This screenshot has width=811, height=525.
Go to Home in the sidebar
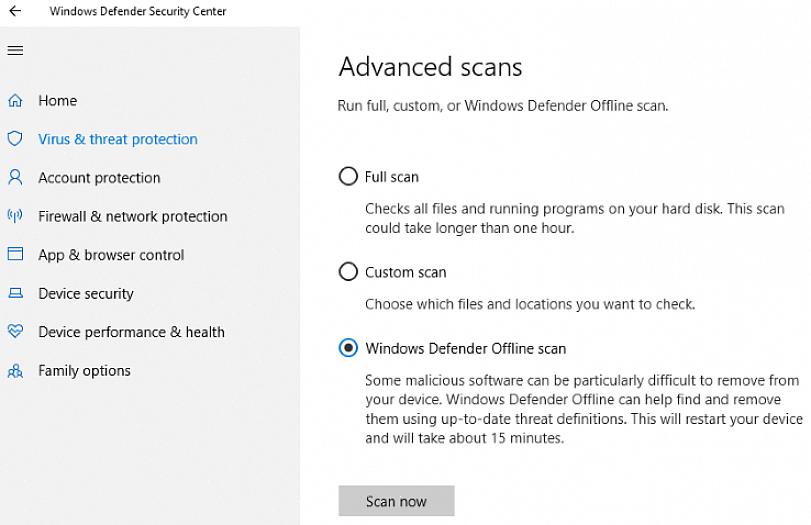coord(57,100)
